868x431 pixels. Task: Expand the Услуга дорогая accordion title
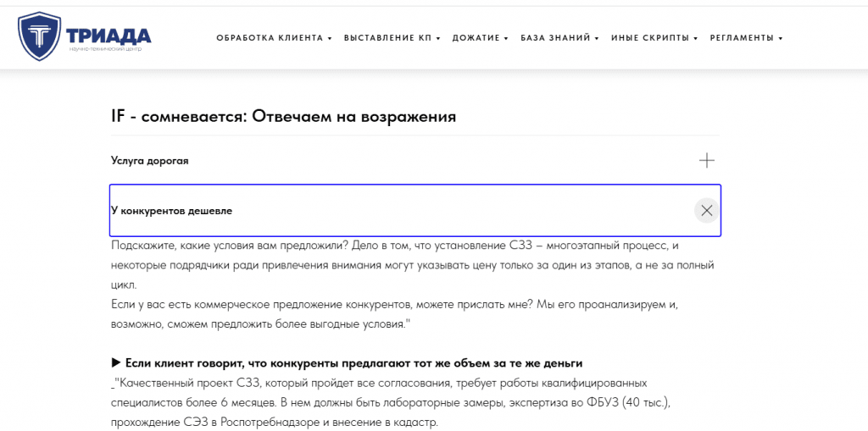pos(149,161)
